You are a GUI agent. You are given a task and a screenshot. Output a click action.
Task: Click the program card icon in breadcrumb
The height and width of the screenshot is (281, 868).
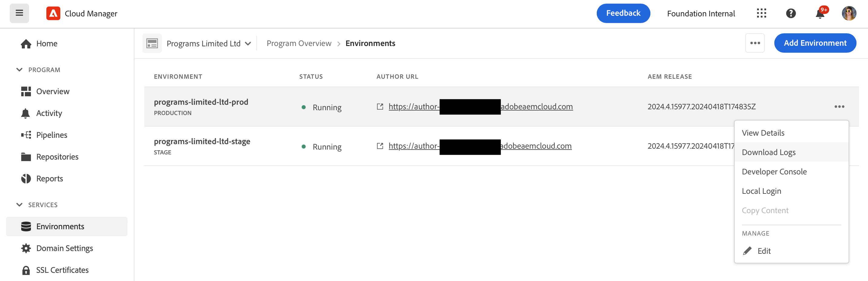152,43
